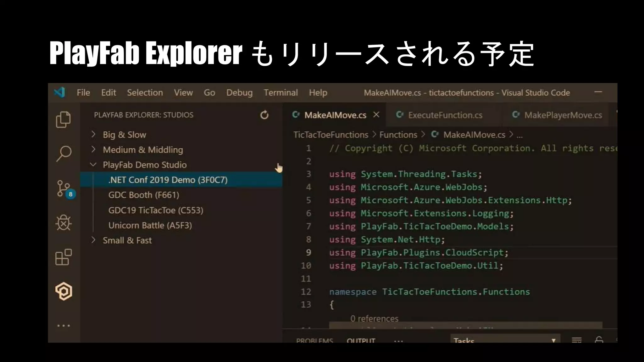Click MakeAIMove.cs in the breadcrumb
Viewport: 644px width, 362px height.
click(474, 135)
